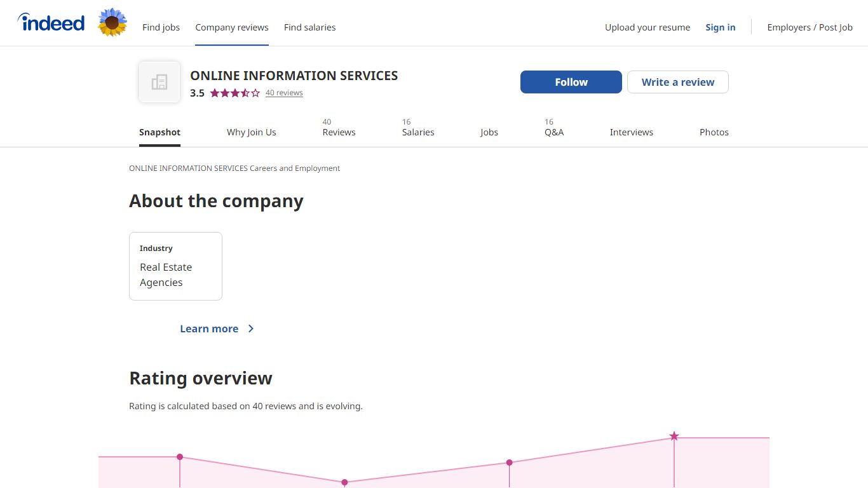Viewport: 868px width, 488px height.
Task: Click the 3.5 rating number
Action: (197, 93)
